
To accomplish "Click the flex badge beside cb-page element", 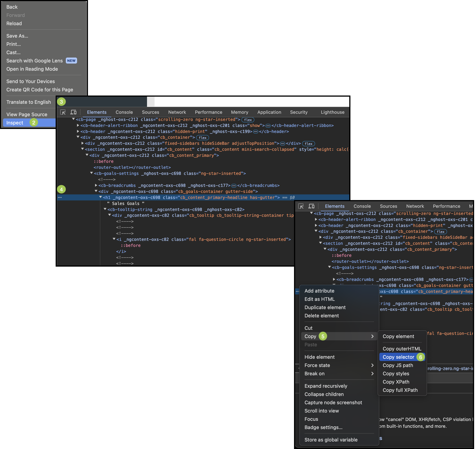I will tap(248, 120).
